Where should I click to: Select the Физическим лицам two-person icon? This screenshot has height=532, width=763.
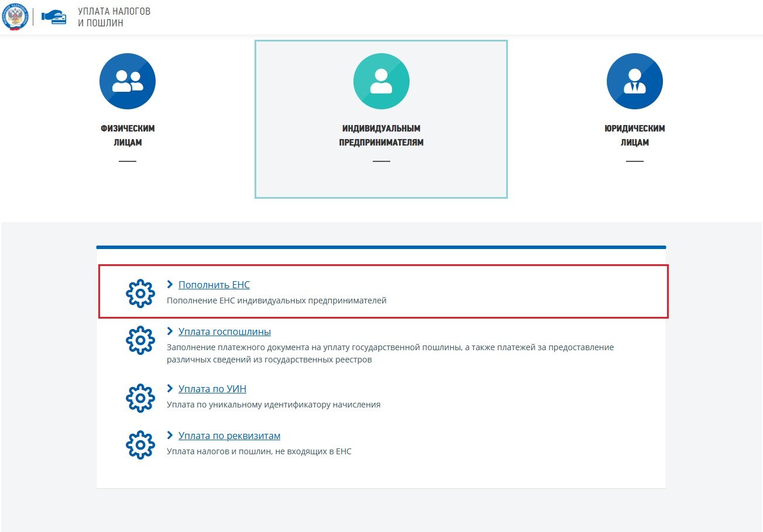click(x=128, y=81)
